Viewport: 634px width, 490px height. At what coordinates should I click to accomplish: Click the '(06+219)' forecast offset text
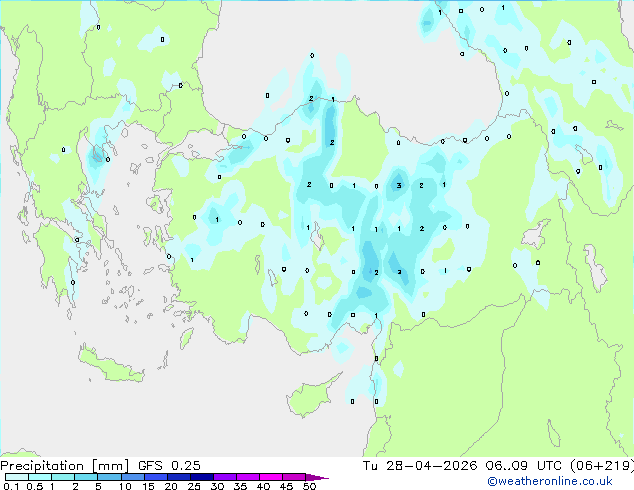click(x=602, y=466)
